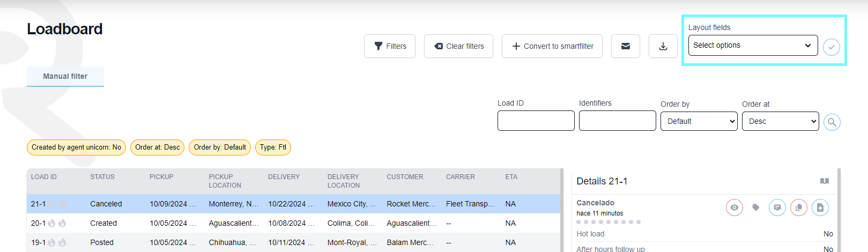Image resolution: width=868 pixels, height=252 pixels.
Task: Click the ETA column header
Action: click(511, 177)
